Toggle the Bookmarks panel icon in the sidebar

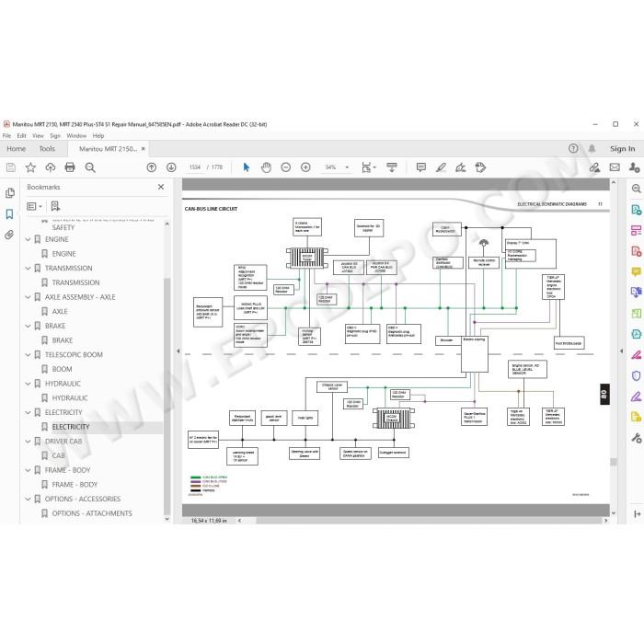9,214
